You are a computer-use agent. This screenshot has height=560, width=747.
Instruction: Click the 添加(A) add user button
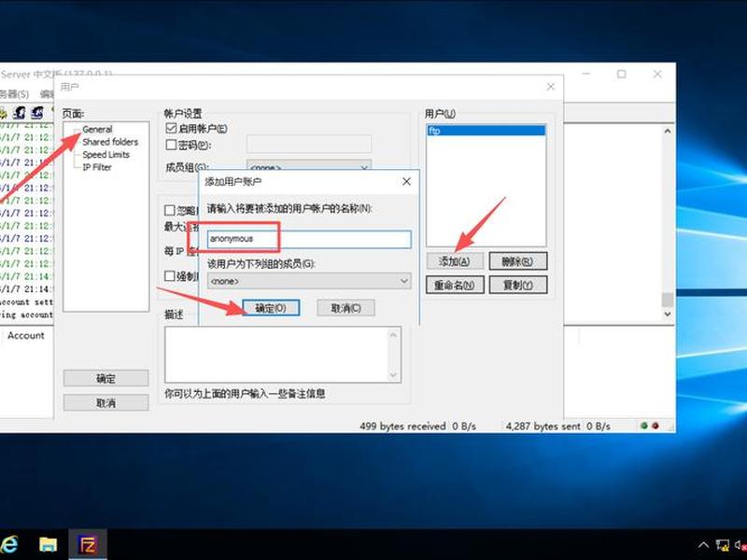click(x=455, y=261)
